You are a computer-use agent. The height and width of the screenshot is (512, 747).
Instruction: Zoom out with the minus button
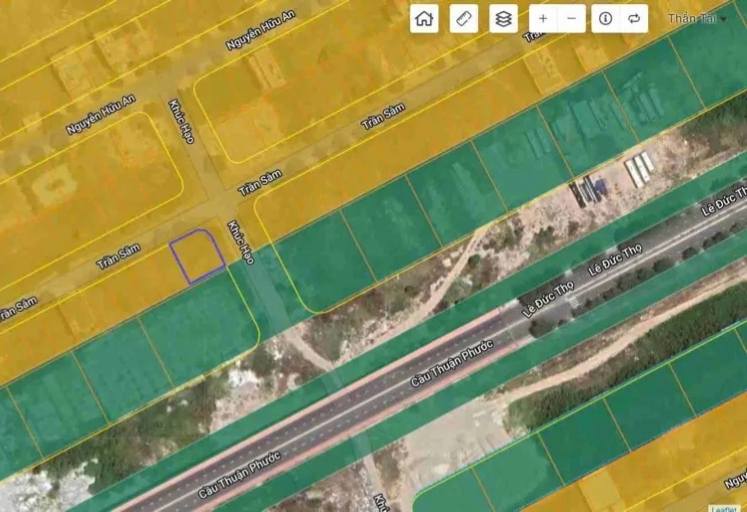[571, 18]
